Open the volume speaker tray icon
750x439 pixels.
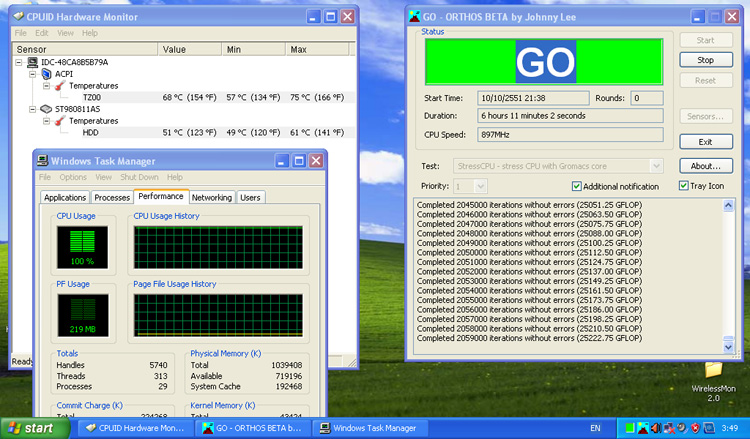(x=656, y=428)
